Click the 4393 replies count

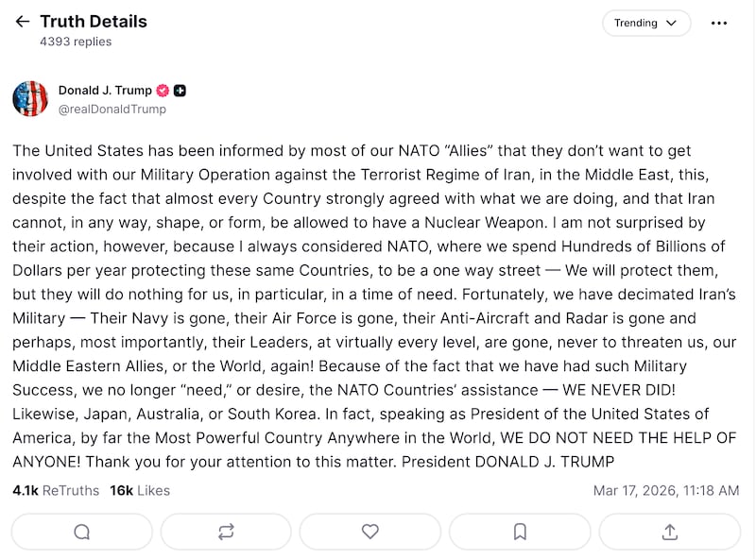click(76, 42)
